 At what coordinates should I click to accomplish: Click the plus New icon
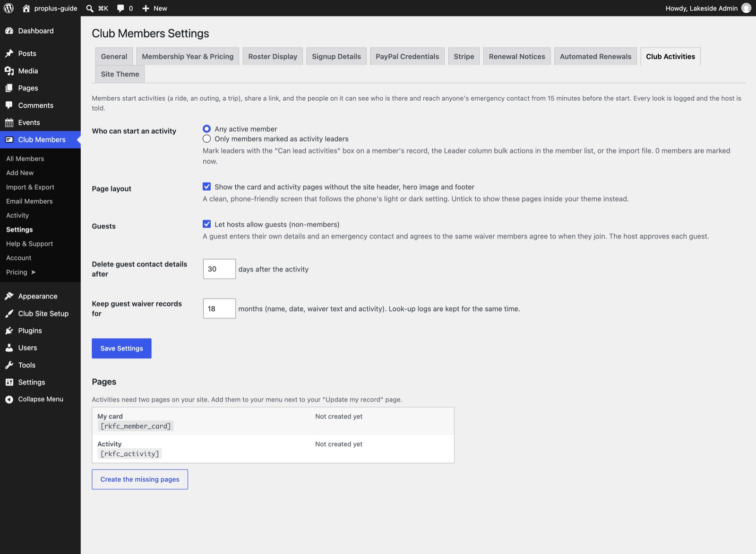[146, 8]
